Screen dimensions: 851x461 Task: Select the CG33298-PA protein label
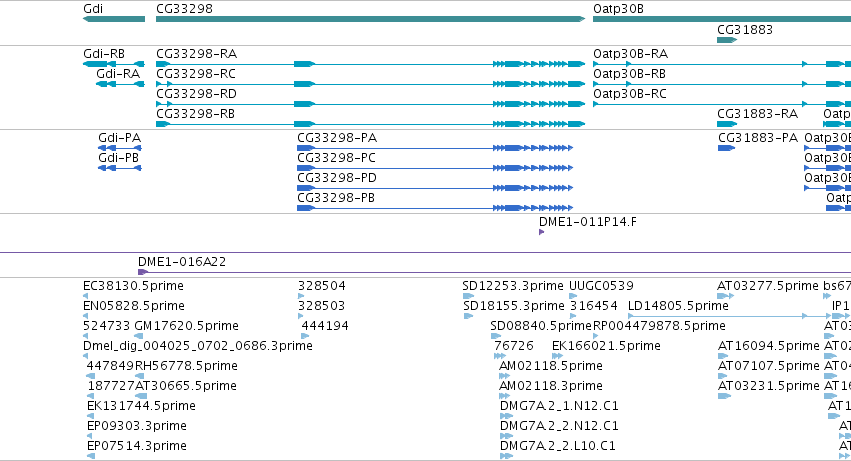(x=337, y=138)
